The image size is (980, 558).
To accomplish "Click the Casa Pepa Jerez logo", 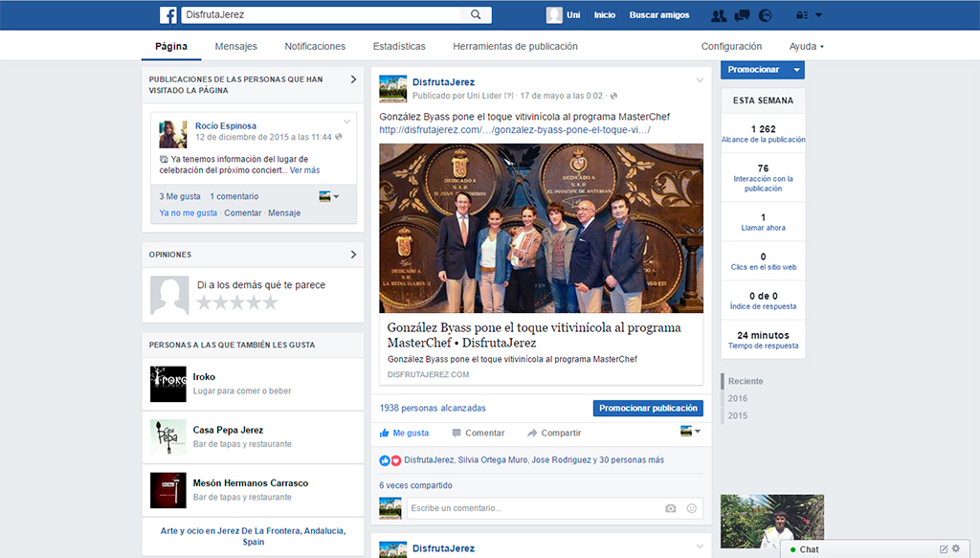I will [x=168, y=436].
